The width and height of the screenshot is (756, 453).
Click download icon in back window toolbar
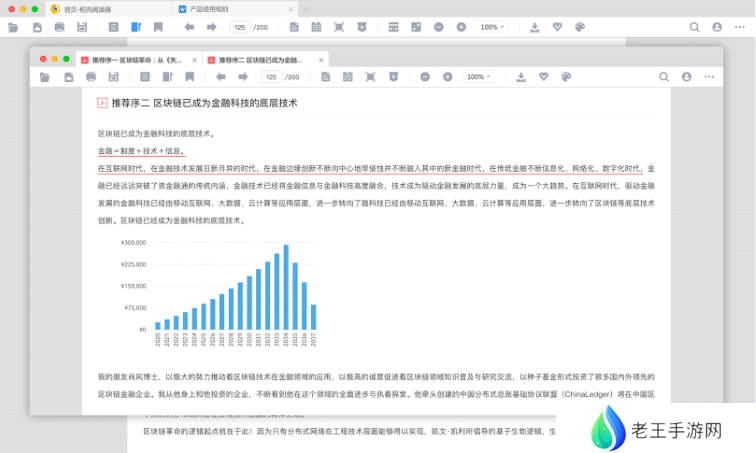pyautogui.click(x=535, y=27)
